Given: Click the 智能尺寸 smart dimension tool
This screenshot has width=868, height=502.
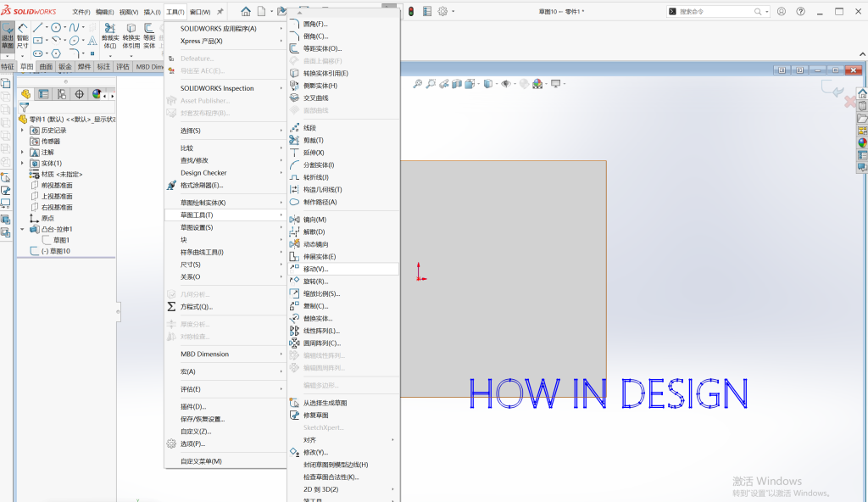Looking at the screenshot, I should tap(23, 36).
